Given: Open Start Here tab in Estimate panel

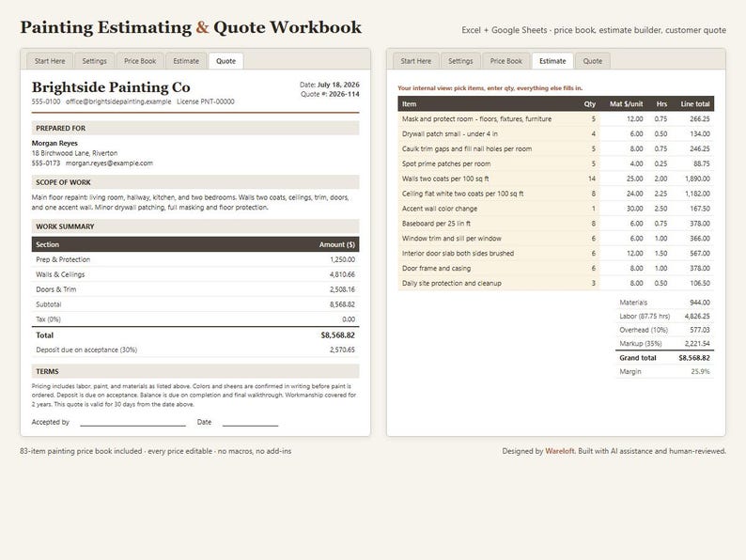Looking at the screenshot, I should coord(416,61).
